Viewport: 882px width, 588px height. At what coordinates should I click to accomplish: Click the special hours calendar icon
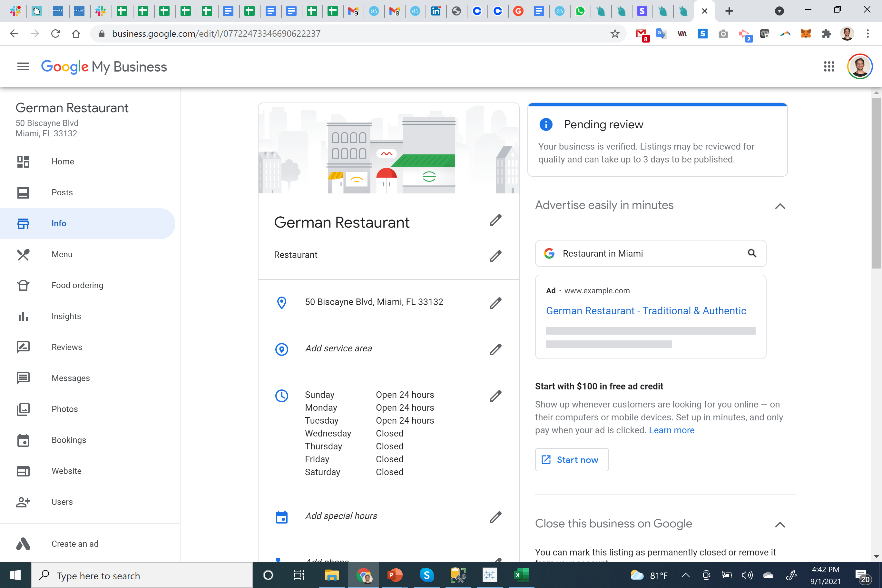[282, 517]
